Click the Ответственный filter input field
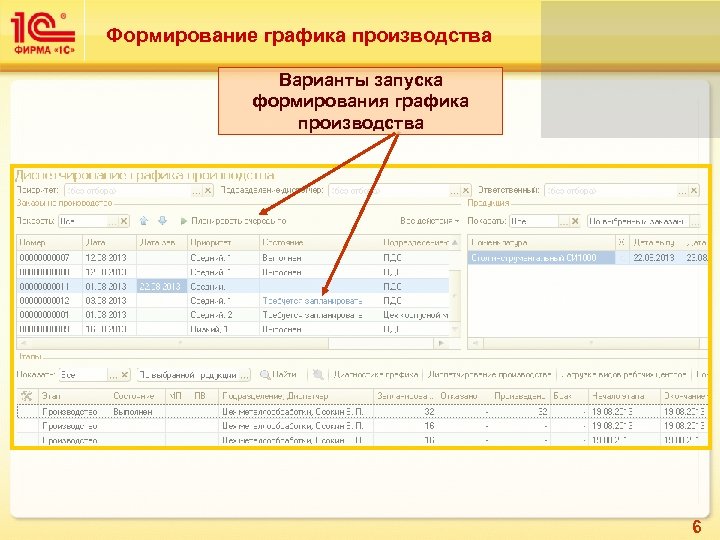The width and height of the screenshot is (720, 540). coord(610,190)
